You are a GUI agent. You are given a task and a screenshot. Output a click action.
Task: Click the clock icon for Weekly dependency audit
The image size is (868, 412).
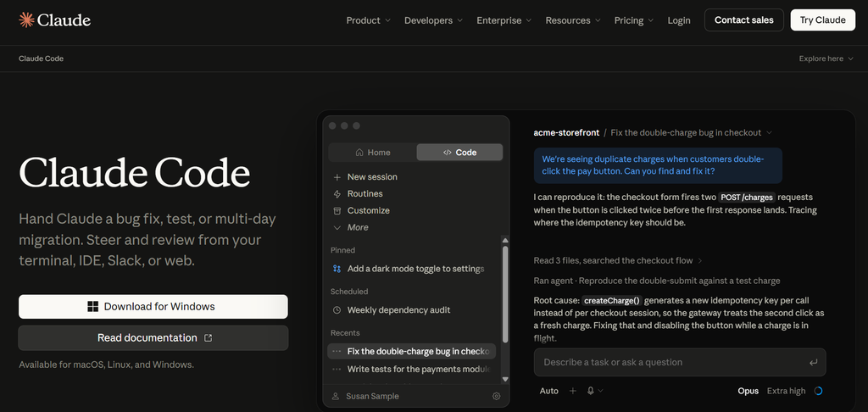coord(337,310)
